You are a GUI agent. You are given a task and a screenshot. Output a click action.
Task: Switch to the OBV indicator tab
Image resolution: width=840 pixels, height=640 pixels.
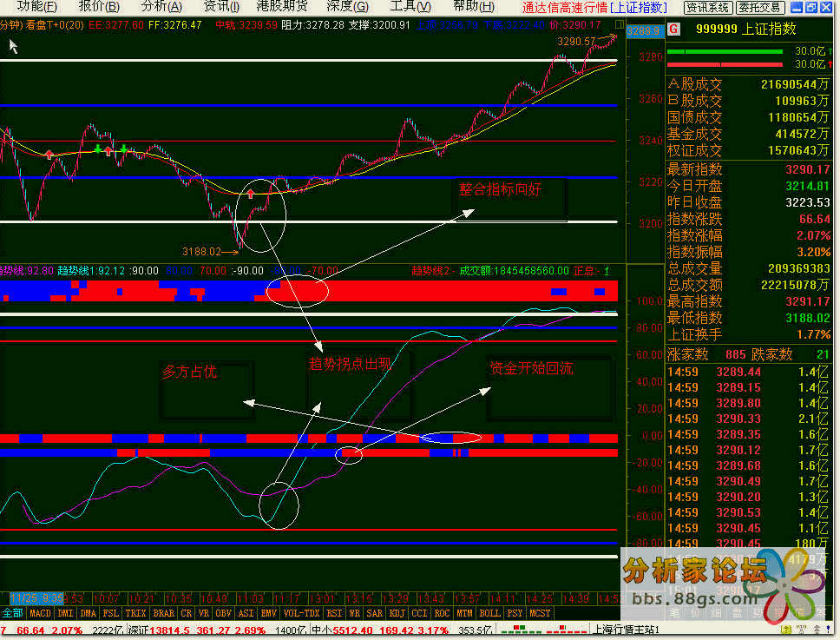click(223, 613)
